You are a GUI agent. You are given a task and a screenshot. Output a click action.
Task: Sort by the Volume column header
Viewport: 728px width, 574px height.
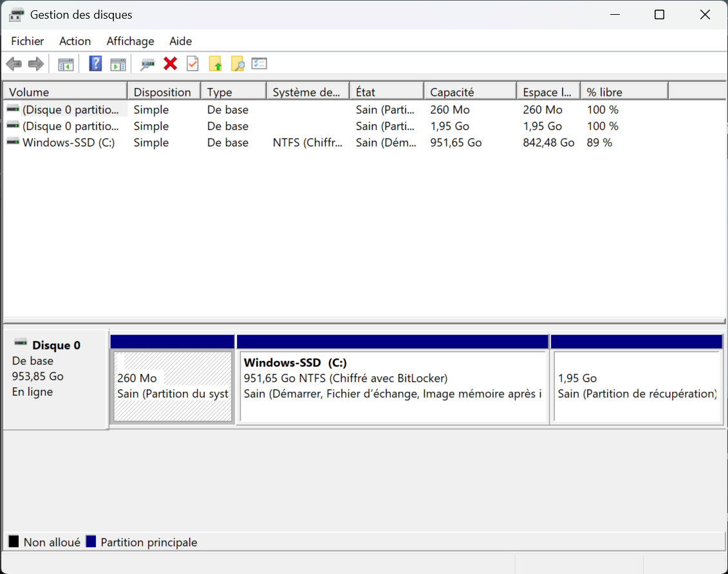(x=65, y=91)
